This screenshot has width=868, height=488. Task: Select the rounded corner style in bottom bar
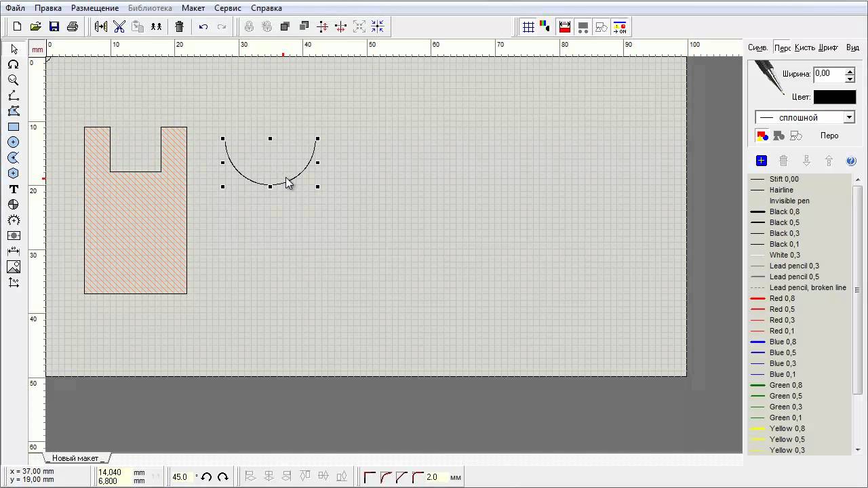coord(418,477)
